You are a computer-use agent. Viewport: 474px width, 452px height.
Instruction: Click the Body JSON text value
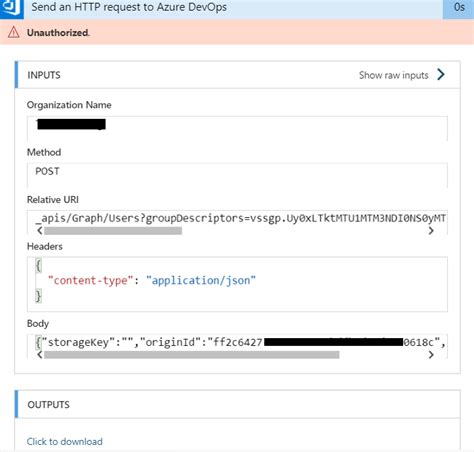tap(240, 342)
